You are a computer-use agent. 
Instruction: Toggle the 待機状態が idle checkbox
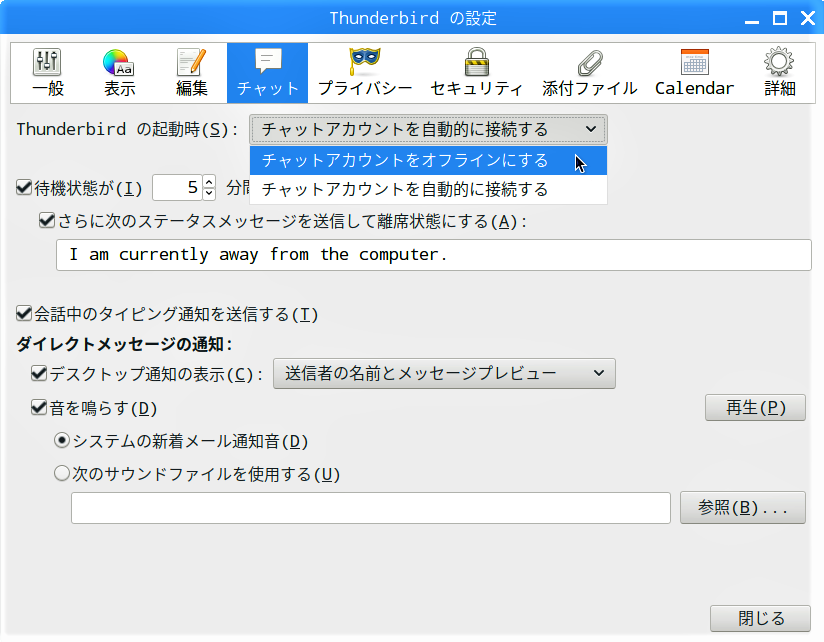(24, 187)
